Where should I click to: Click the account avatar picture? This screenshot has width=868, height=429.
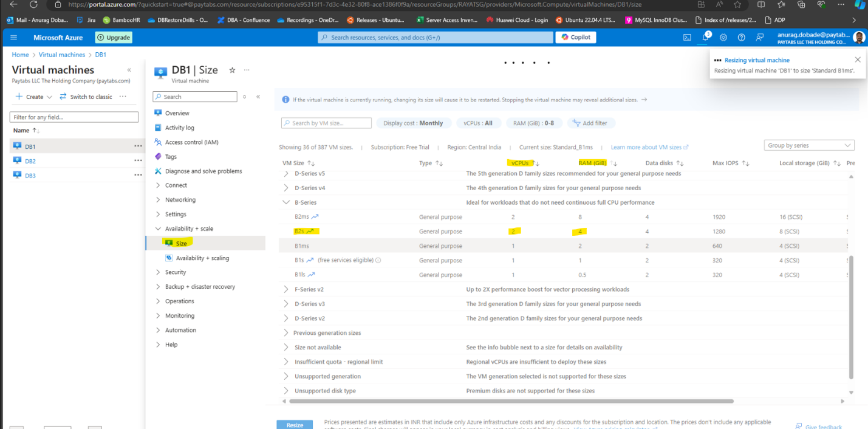click(858, 38)
